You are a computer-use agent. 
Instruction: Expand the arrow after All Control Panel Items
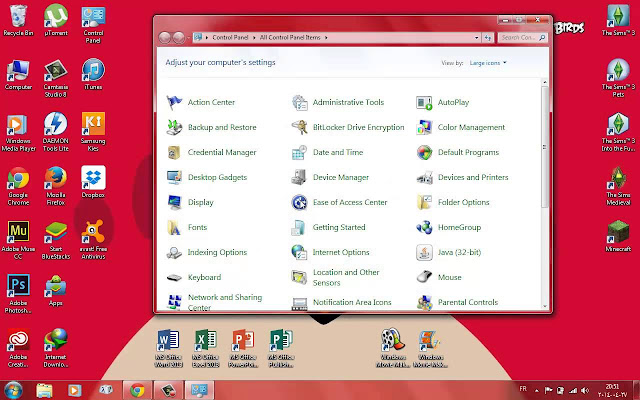tap(326, 38)
